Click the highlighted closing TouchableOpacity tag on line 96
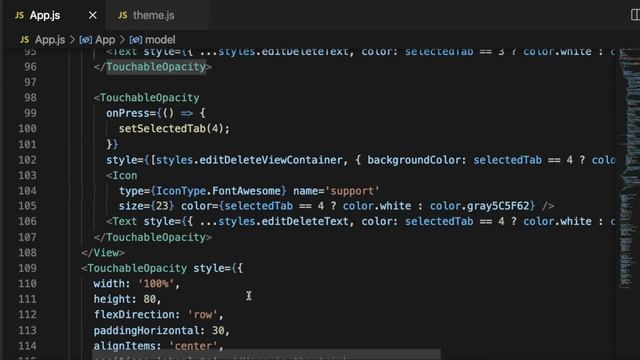The image size is (640, 360). pos(156,67)
